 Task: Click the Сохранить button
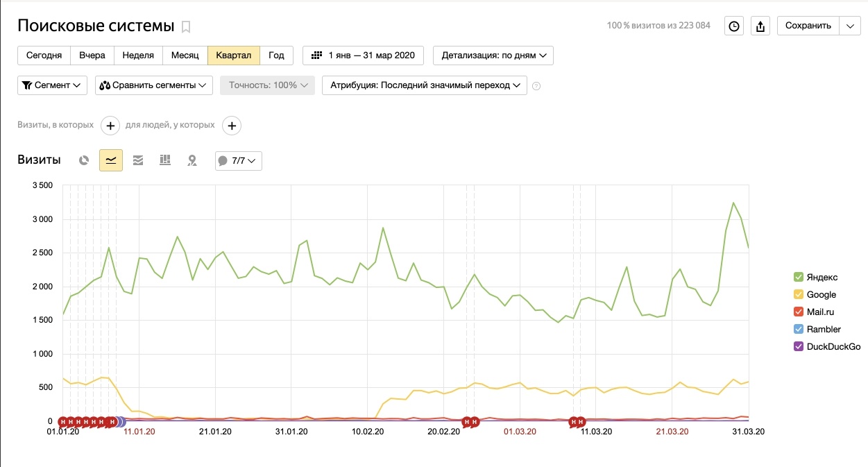tap(808, 26)
